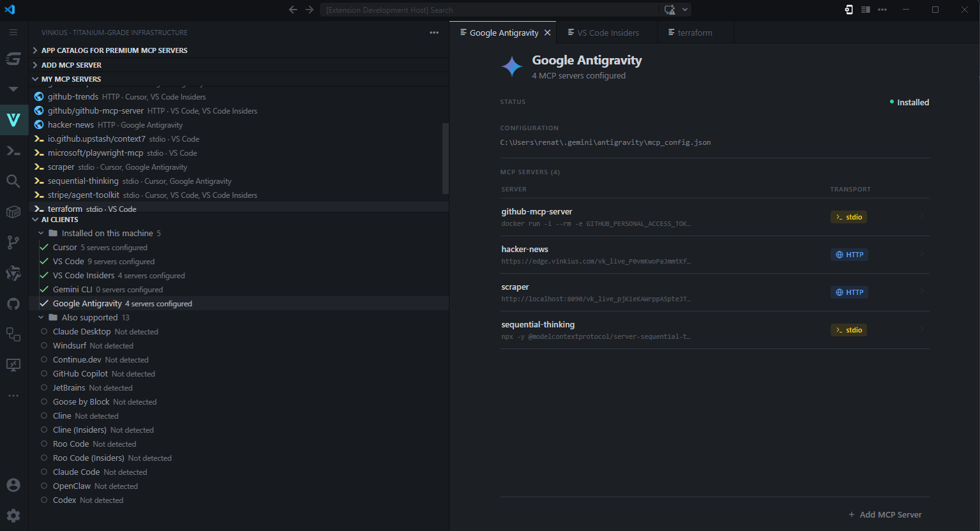
Task: Open the Remote Explorer monitor icon
Action: coord(13,365)
